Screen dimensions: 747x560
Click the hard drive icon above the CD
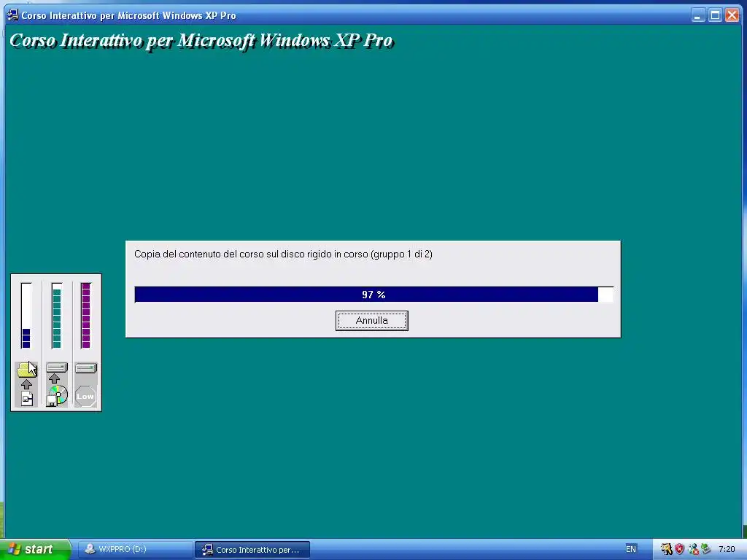[57, 367]
